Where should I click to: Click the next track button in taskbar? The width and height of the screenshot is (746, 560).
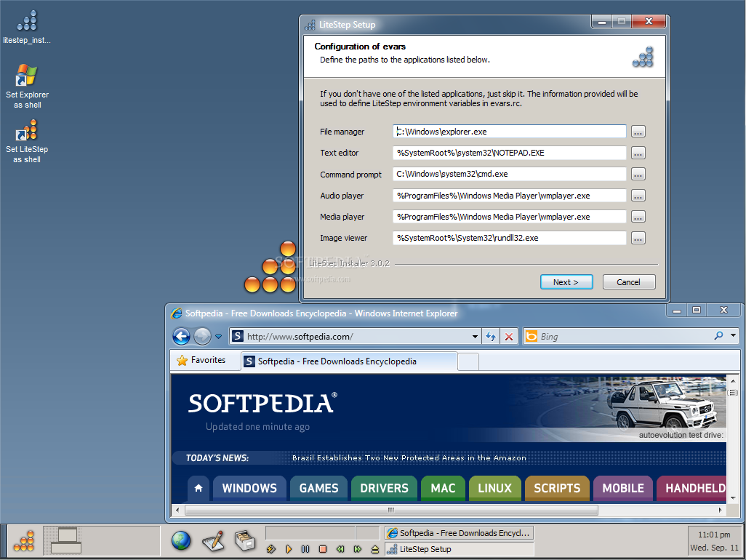(357, 549)
